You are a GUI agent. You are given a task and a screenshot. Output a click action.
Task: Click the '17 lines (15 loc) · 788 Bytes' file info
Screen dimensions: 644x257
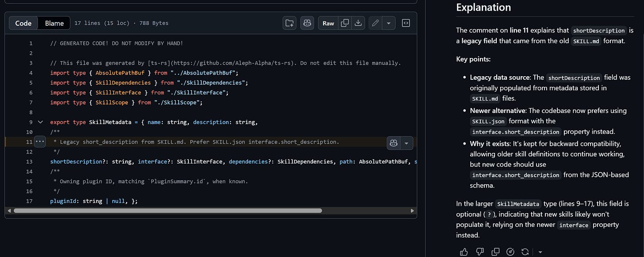[x=121, y=23]
